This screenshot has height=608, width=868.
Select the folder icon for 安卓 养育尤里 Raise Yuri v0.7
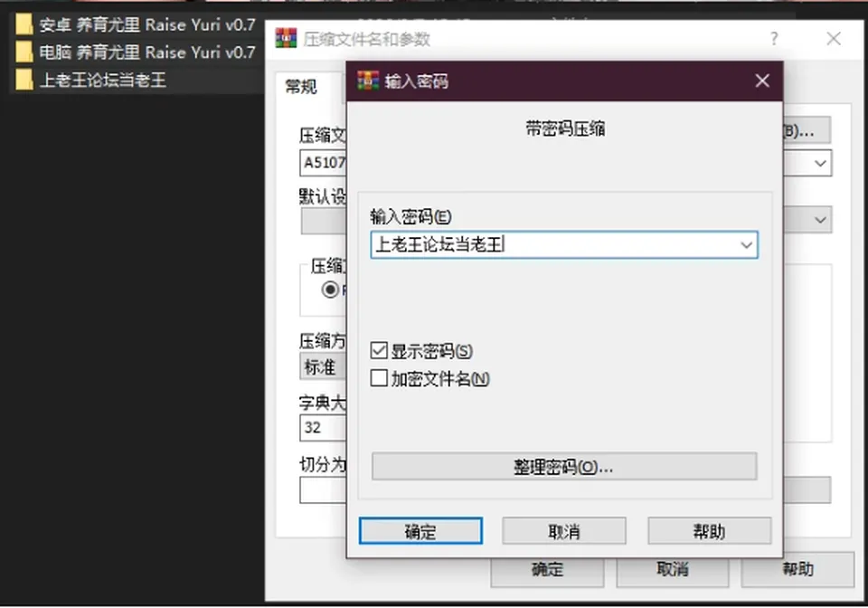pos(24,24)
